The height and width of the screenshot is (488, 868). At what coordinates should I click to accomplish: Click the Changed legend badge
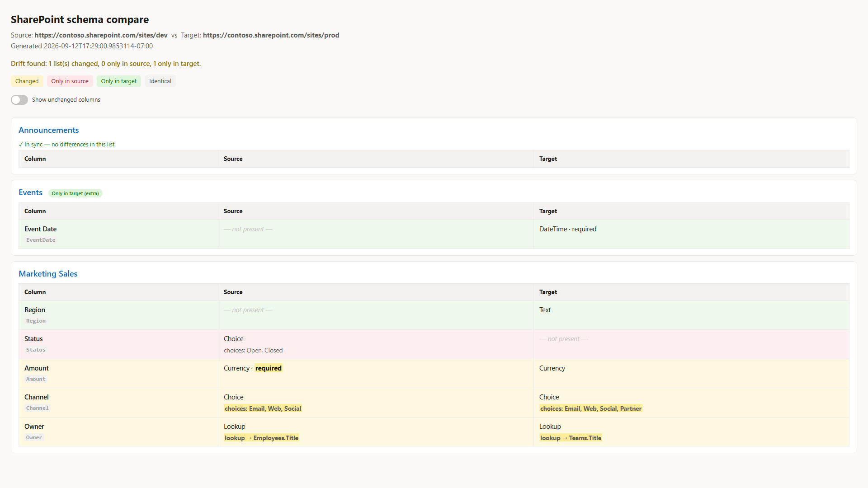tap(27, 81)
